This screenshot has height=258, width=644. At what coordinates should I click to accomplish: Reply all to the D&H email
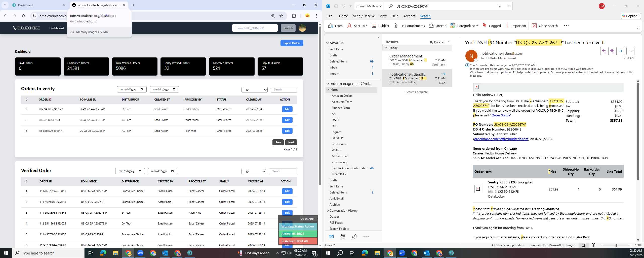coord(612,51)
